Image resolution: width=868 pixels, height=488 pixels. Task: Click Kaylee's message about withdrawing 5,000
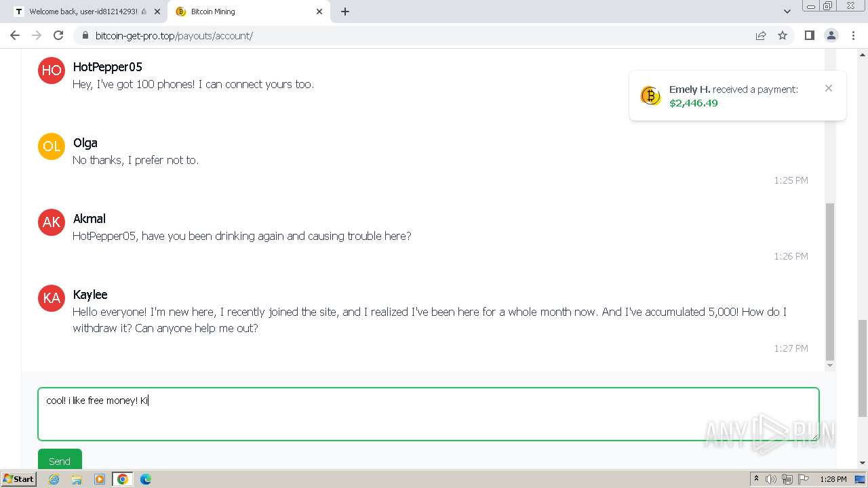[429, 320]
